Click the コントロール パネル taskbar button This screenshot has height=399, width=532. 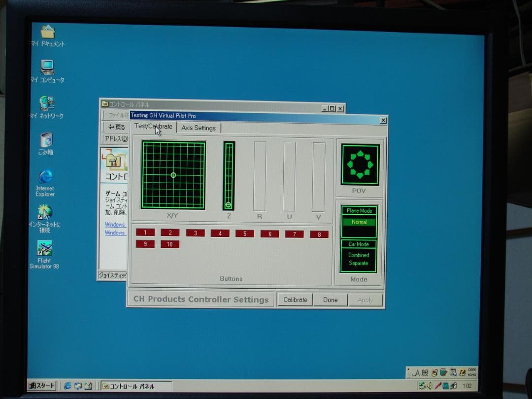pyautogui.click(x=136, y=386)
